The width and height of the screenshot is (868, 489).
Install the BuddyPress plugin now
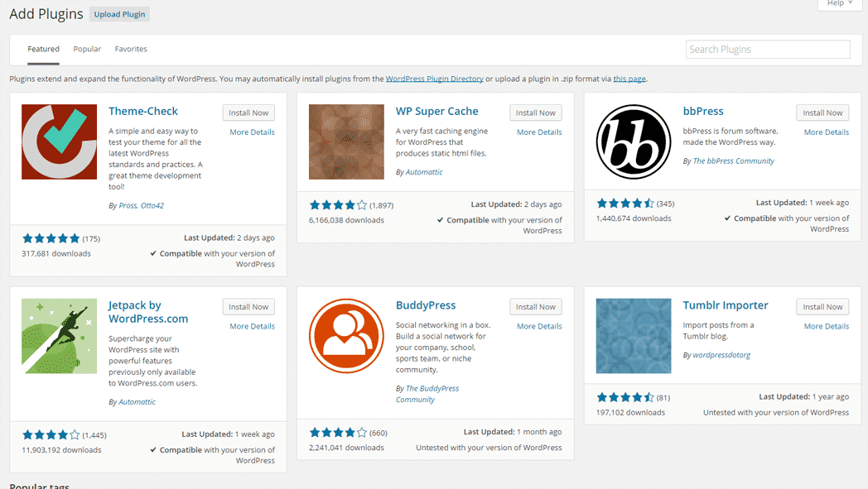[x=536, y=307]
